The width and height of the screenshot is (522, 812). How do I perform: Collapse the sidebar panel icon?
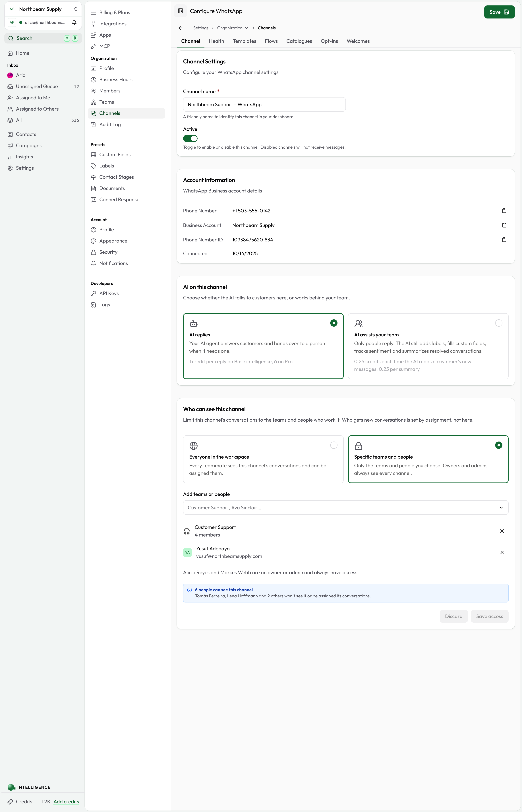pyautogui.click(x=181, y=11)
